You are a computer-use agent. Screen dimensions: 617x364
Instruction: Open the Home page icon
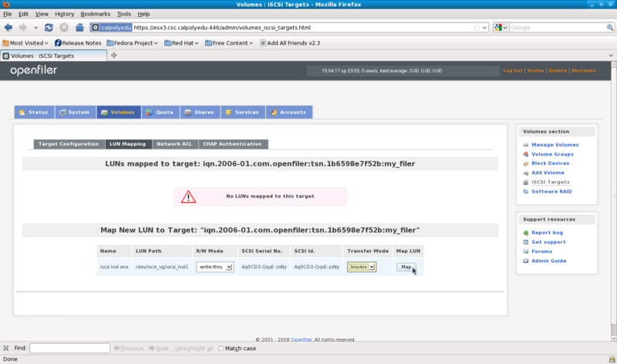coord(79,28)
